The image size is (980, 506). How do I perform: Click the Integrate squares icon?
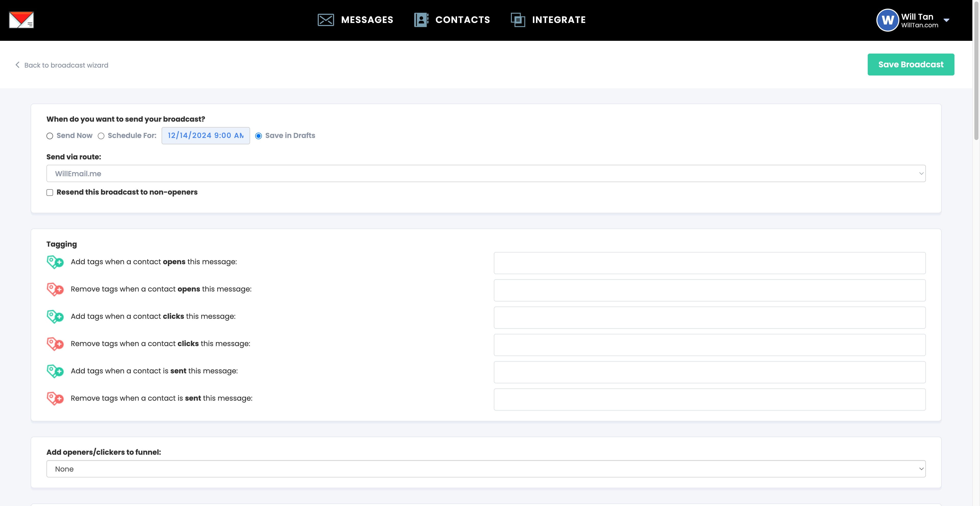(518, 20)
